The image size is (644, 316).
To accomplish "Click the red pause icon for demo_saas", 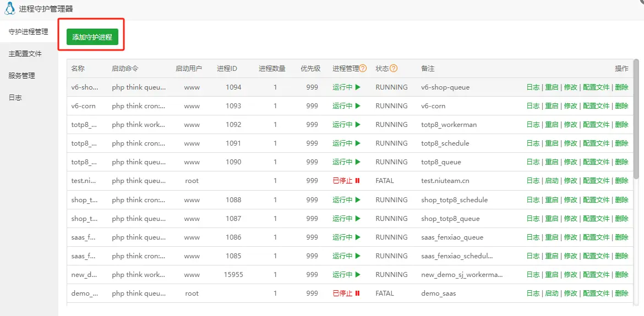I will coord(357,293).
